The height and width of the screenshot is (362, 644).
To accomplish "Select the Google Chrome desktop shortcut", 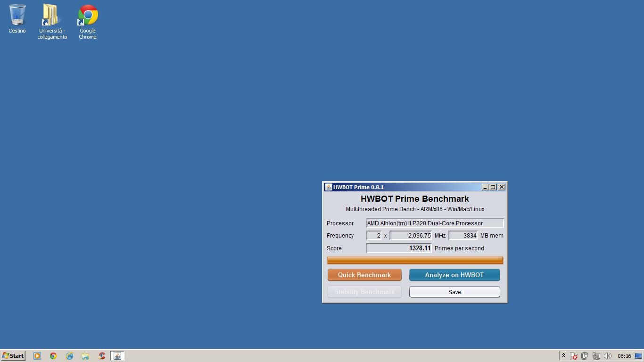I will pos(88,22).
